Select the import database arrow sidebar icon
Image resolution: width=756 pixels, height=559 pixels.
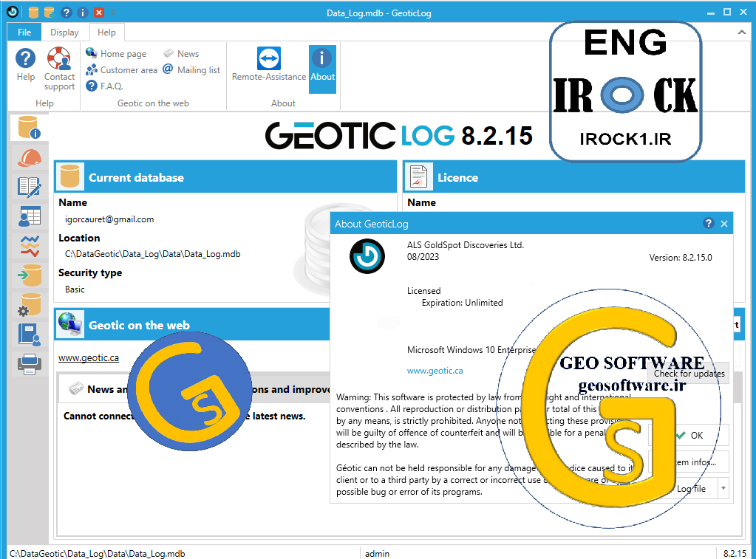pyautogui.click(x=30, y=275)
